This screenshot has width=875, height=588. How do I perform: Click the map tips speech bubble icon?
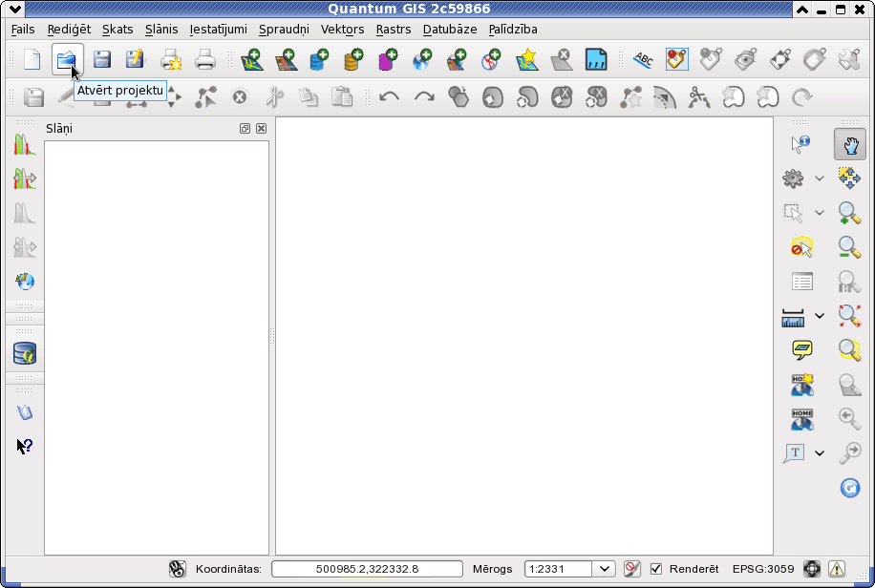pyautogui.click(x=801, y=350)
